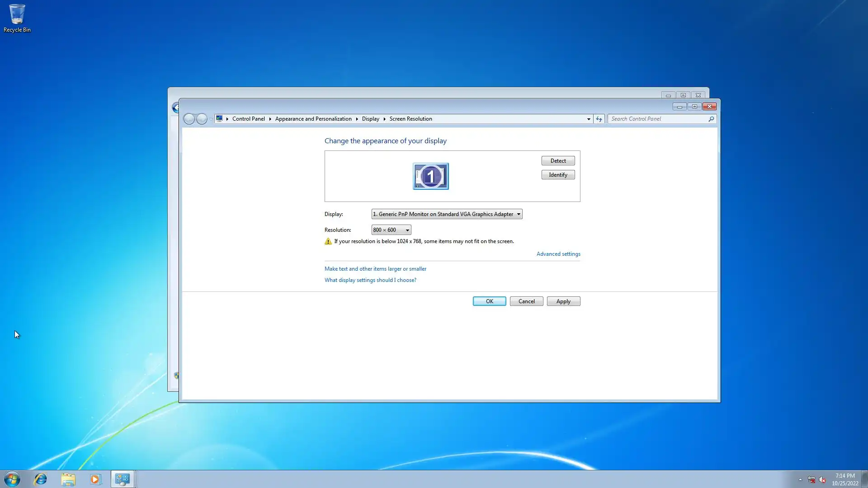This screenshot has height=488, width=868.
Task: Open Windows Media Player from taskbar
Action: coord(95,479)
